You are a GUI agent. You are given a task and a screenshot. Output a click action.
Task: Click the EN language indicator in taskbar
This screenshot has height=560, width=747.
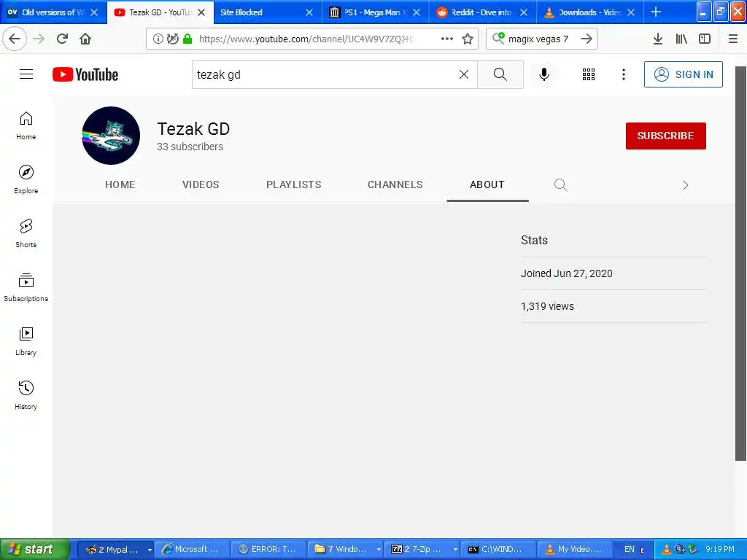[x=630, y=550]
